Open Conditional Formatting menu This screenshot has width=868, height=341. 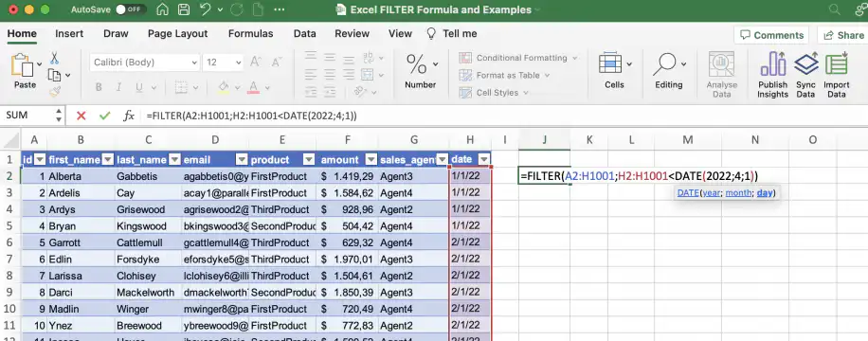518,58
